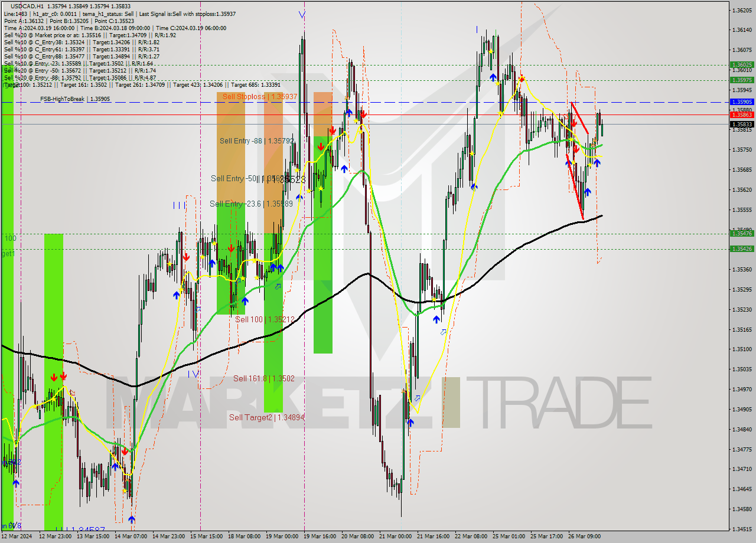This screenshot has width=756, height=543.
Task: Select the black 1.35833 current price tag
Action: 741,125
